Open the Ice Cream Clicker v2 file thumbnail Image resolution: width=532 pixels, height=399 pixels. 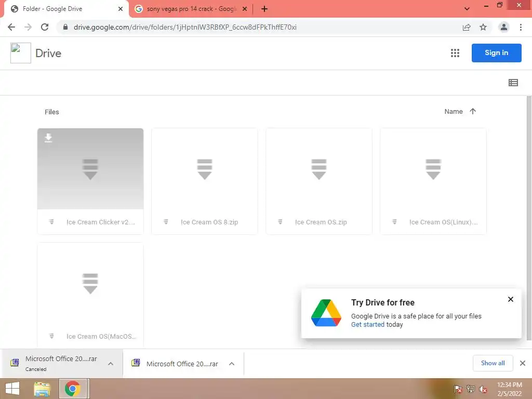point(90,169)
